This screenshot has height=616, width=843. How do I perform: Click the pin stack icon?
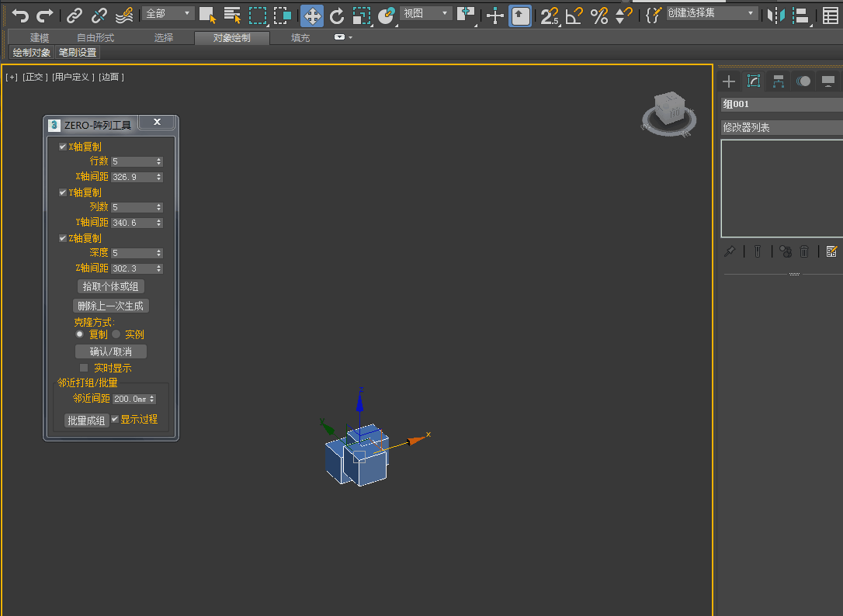coord(730,251)
